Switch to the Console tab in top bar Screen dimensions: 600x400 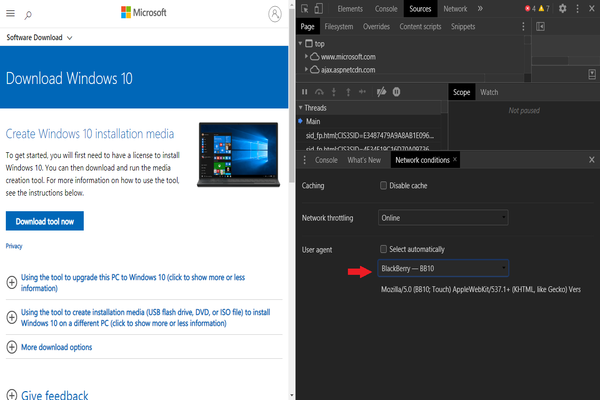click(386, 9)
